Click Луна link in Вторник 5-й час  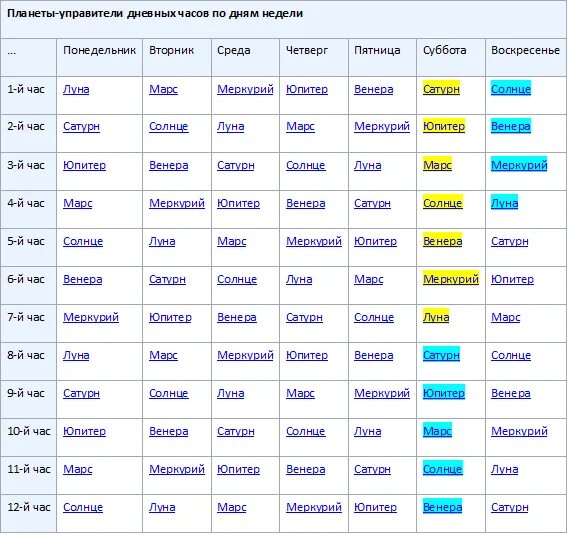tap(162, 241)
